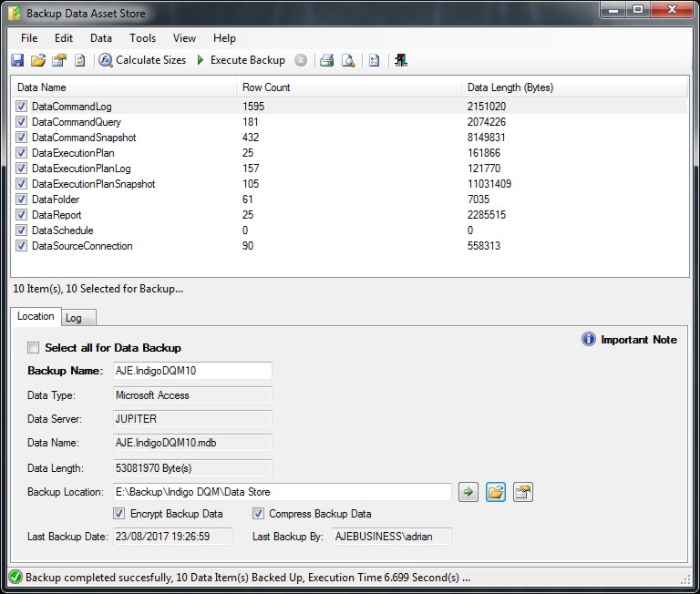Click into the Backup Name text field

(x=191, y=371)
